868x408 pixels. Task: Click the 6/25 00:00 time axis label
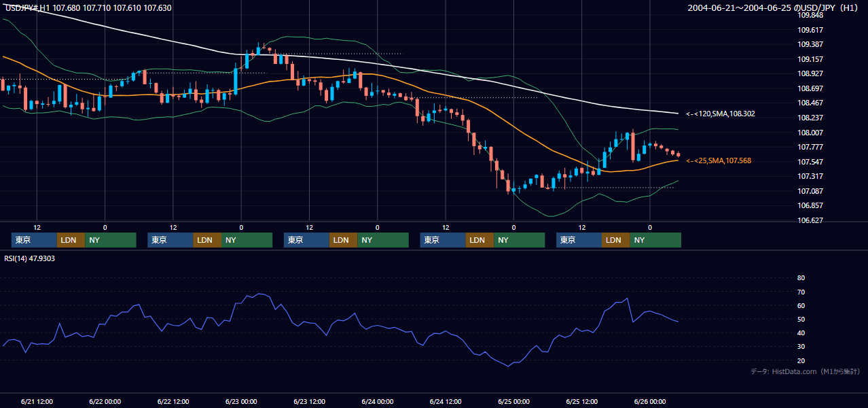click(513, 401)
